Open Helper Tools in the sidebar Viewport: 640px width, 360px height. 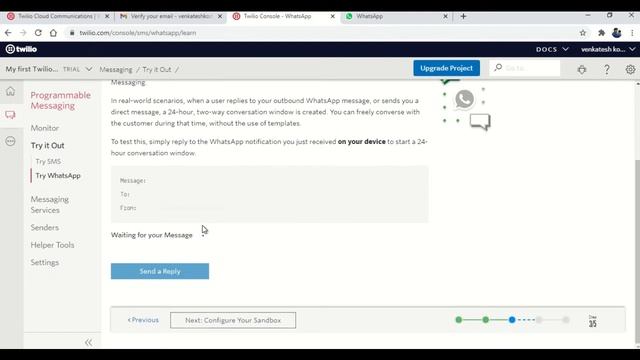[52, 245]
